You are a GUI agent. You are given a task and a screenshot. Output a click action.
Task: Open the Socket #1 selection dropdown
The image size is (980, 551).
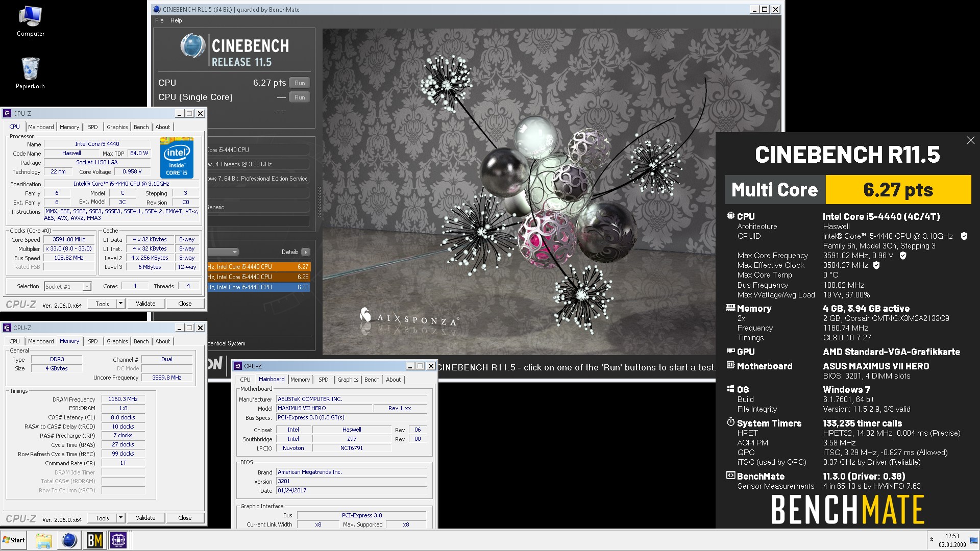coord(67,287)
